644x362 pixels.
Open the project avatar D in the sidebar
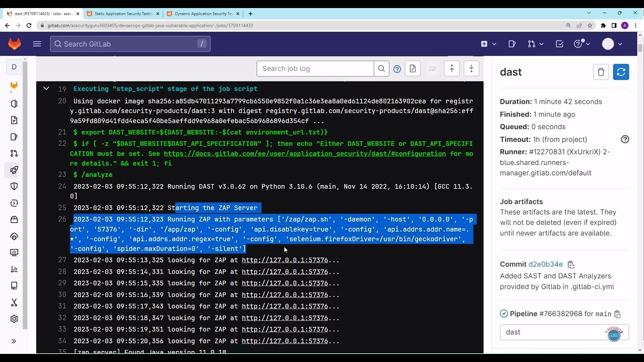pos(14,67)
